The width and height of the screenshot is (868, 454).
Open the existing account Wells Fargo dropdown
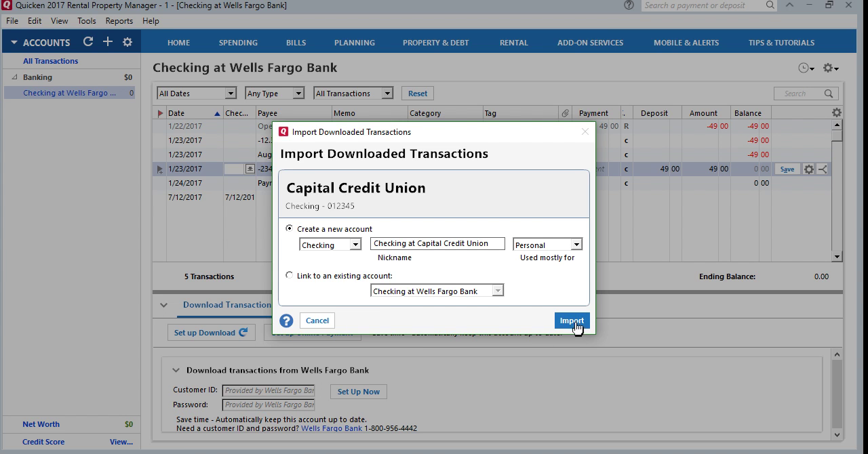click(497, 291)
